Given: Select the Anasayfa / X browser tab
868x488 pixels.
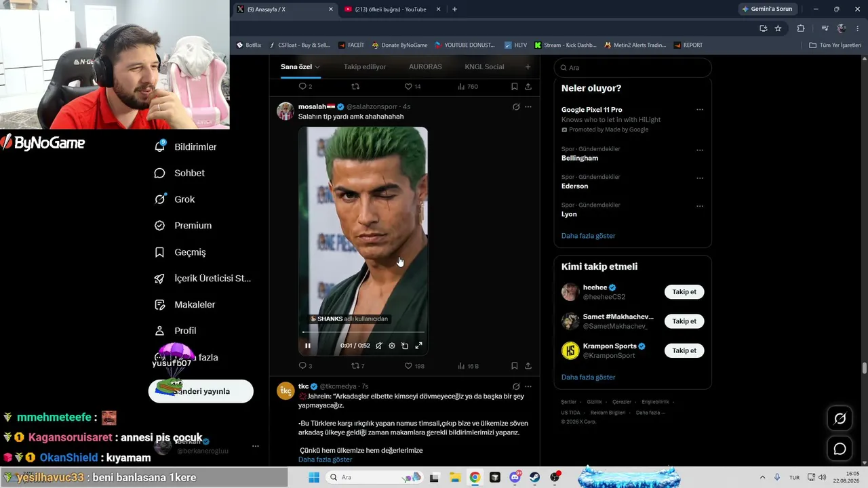Looking at the screenshot, I should (x=284, y=9).
